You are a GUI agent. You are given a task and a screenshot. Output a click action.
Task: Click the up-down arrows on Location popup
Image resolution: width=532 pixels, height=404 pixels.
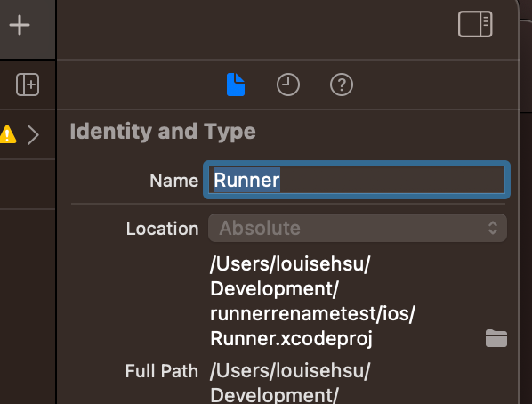pos(493,228)
